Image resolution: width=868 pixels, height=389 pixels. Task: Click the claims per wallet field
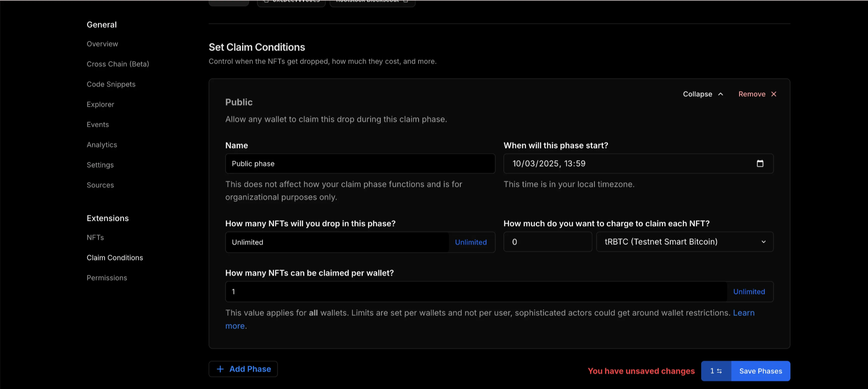[476, 292]
